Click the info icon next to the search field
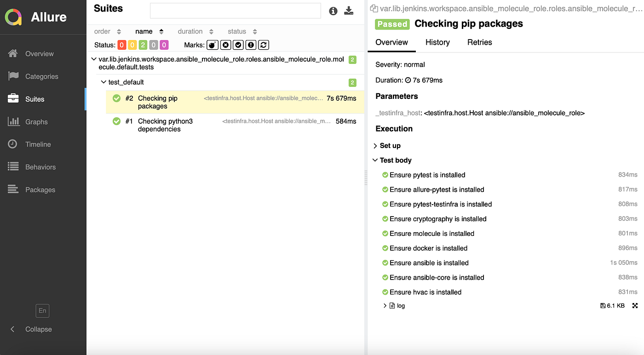The image size is (644, 355). (333, 11)
